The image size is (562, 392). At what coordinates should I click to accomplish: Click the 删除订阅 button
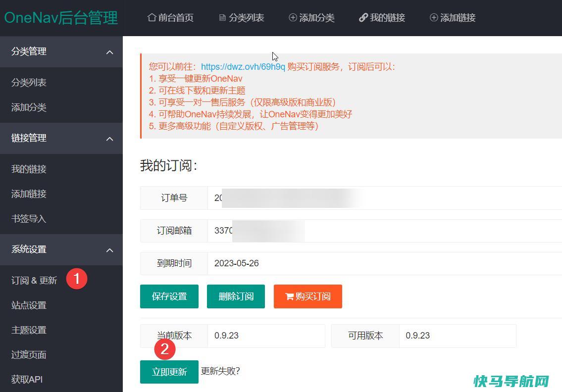coord(236,296)
